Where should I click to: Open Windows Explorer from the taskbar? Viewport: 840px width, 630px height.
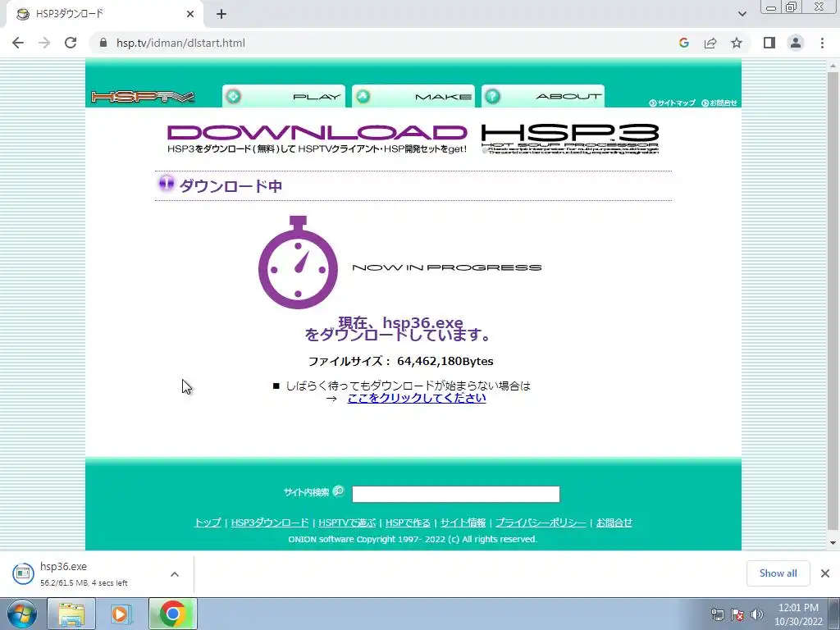pos(71,614)
